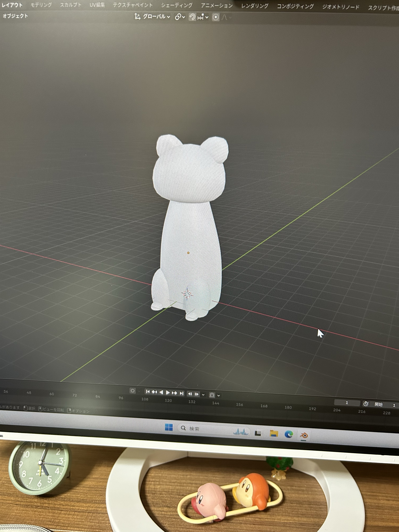Open the オブジェクト menu
399x532 pixels.
(x=15, y=16)
